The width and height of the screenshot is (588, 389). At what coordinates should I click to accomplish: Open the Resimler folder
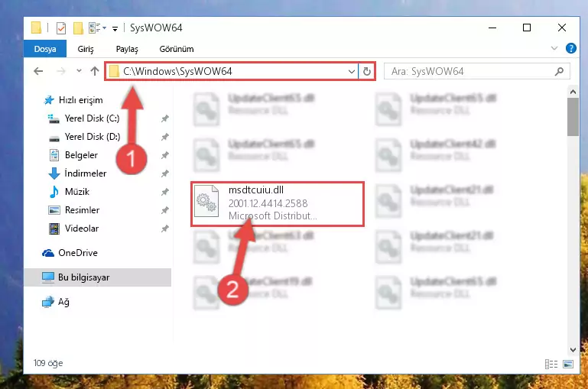(x=74, y=210)
